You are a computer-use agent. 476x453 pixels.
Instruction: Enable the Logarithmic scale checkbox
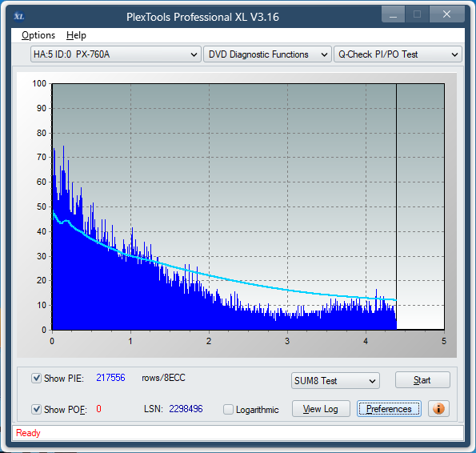coord(228,409)
